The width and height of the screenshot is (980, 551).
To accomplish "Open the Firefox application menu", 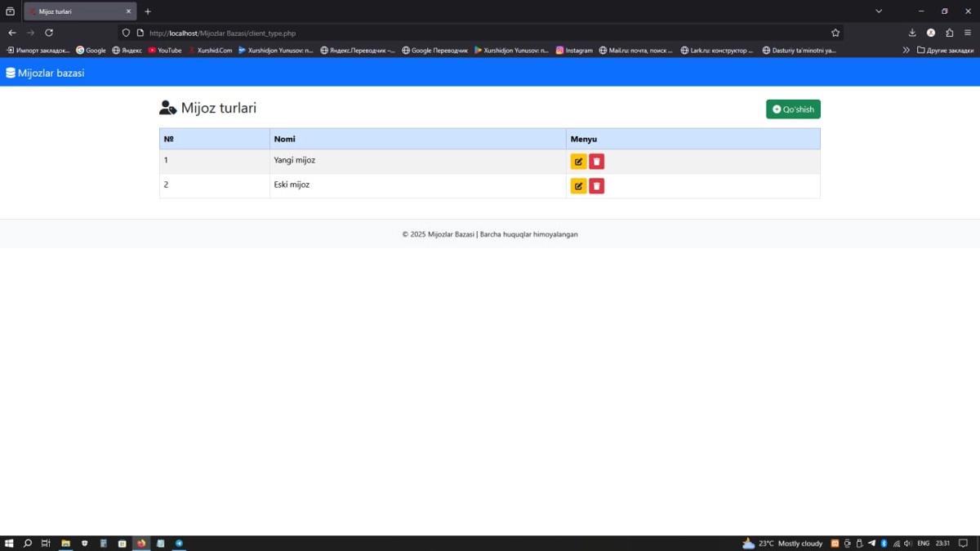I will tap(968, 33).
